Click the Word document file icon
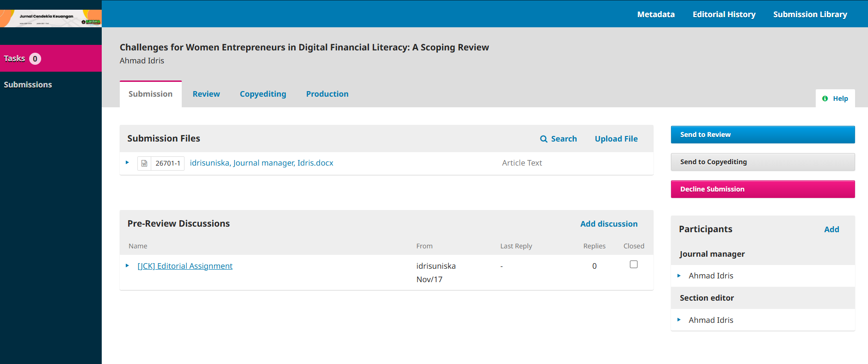This screenshot has height=364, width=868. click(x=144, y=163)
